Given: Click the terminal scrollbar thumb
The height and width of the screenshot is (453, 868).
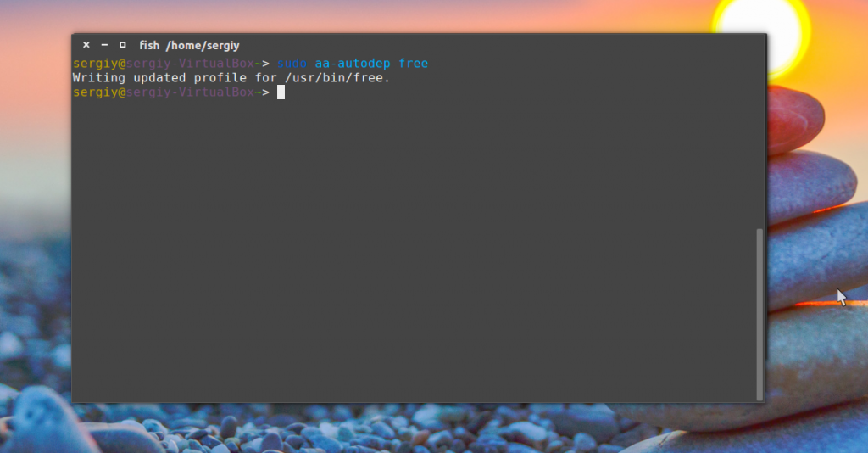Looking at the screenshot, I should click(x=759, y=314).
